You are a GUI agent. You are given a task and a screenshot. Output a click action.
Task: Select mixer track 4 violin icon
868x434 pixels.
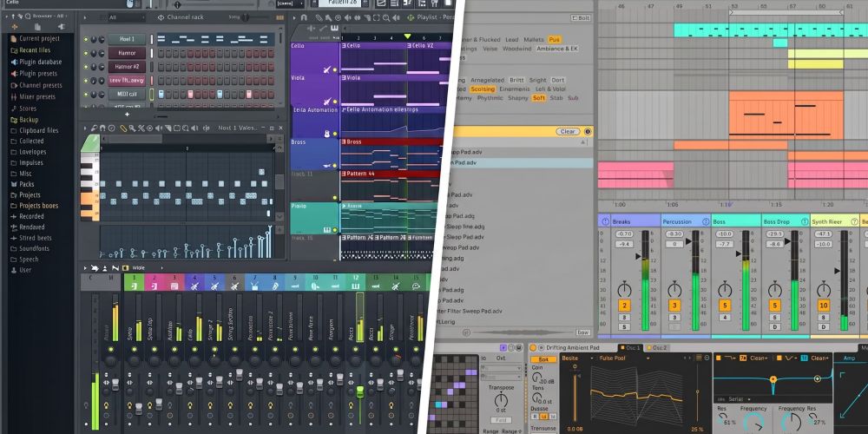coord(194,286)
